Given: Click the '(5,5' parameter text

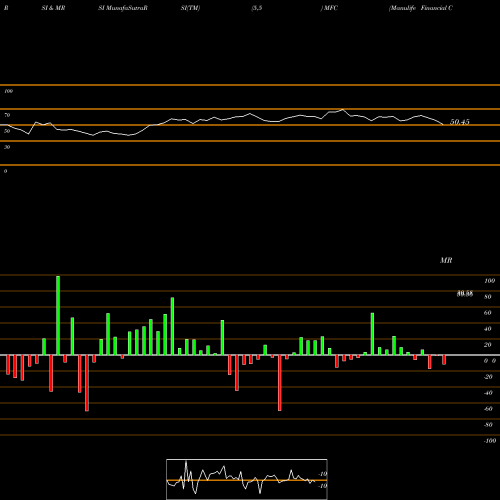Looking at the screenshot, I should tap(257, 8).
